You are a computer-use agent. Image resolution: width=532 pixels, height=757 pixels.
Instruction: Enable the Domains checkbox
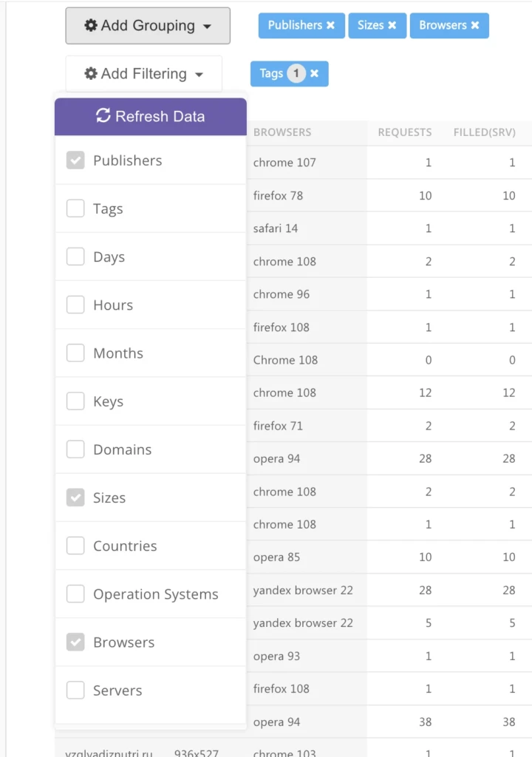75,449
